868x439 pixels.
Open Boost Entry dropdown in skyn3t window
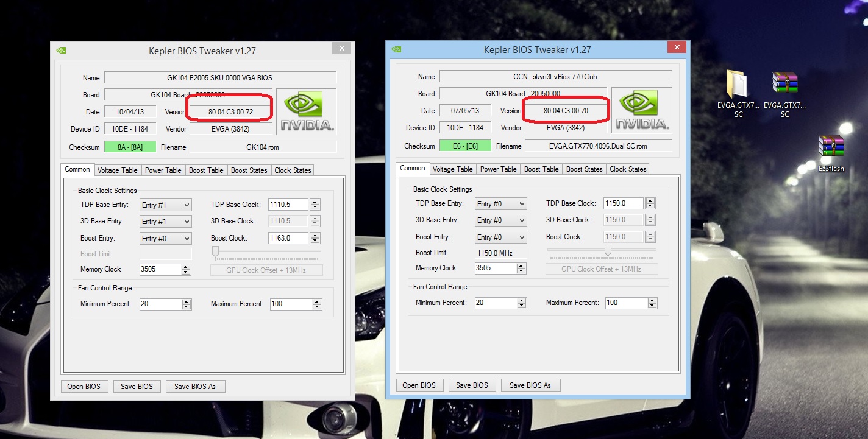tap(501, 237)
